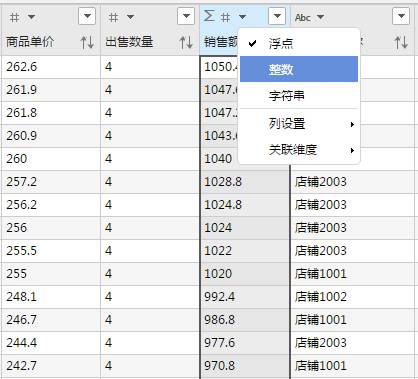
Task: Select 店铺2003 cell in the 1028.8 row
Action: [x=353, y=182]
